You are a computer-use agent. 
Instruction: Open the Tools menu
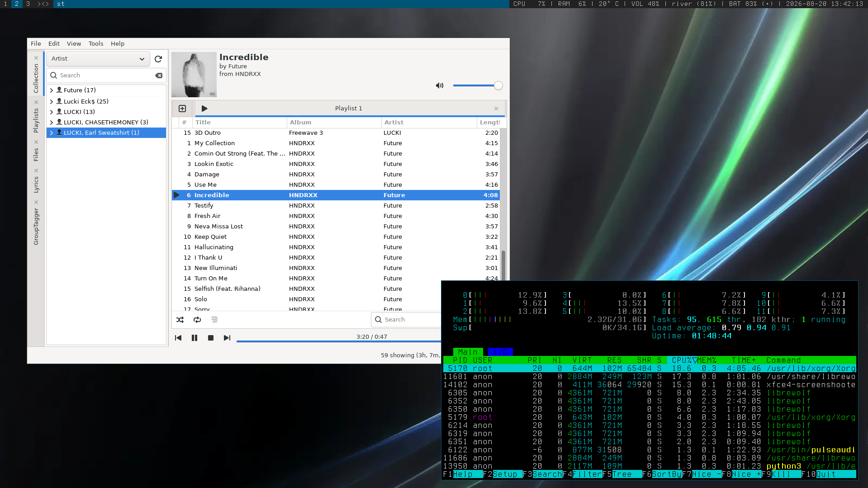click(96, 44)
